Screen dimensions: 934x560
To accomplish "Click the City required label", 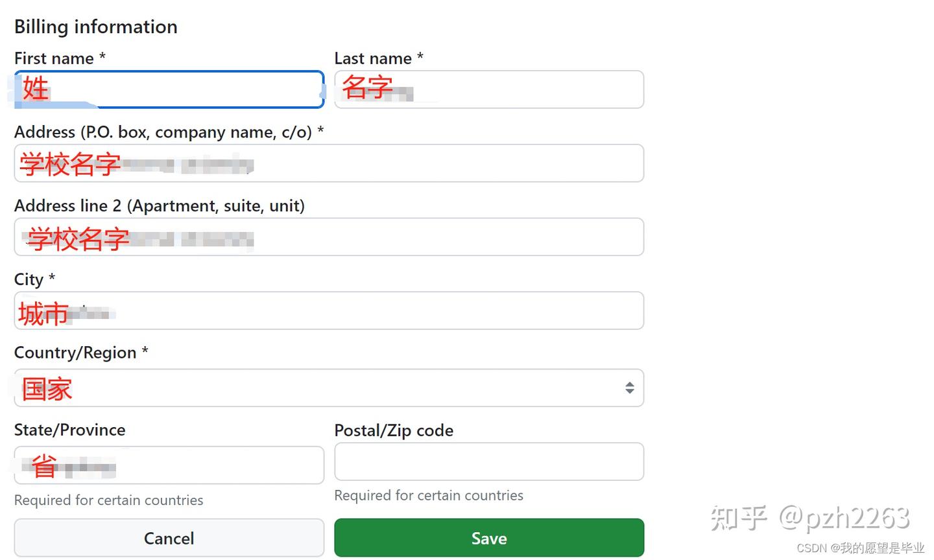I will (34, 279).
